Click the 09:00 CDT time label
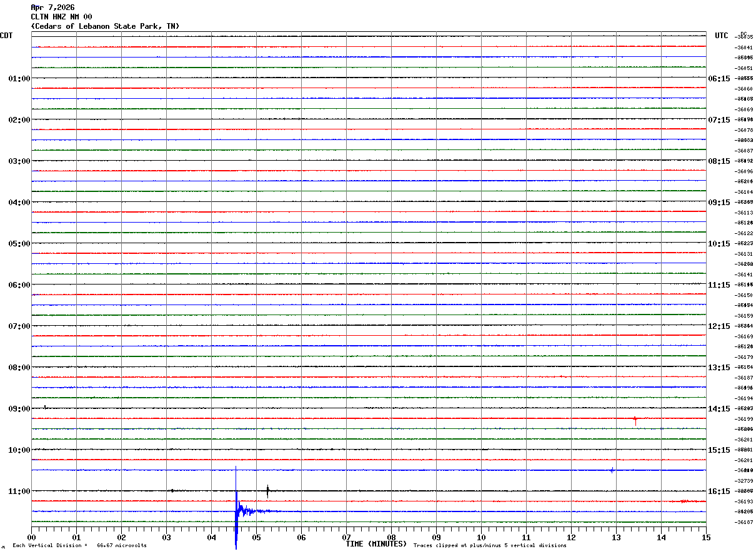756x554 pixels. (19, 409)
